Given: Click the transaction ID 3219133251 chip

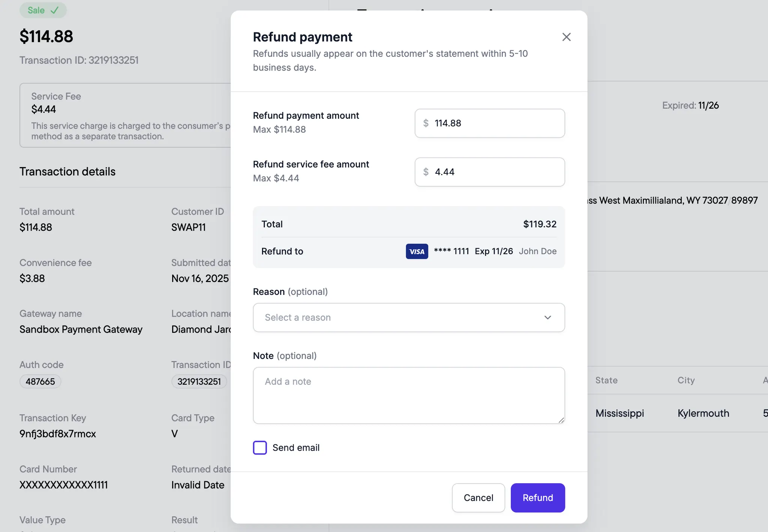Looking at the screenshot, I should tap(199, 381).
